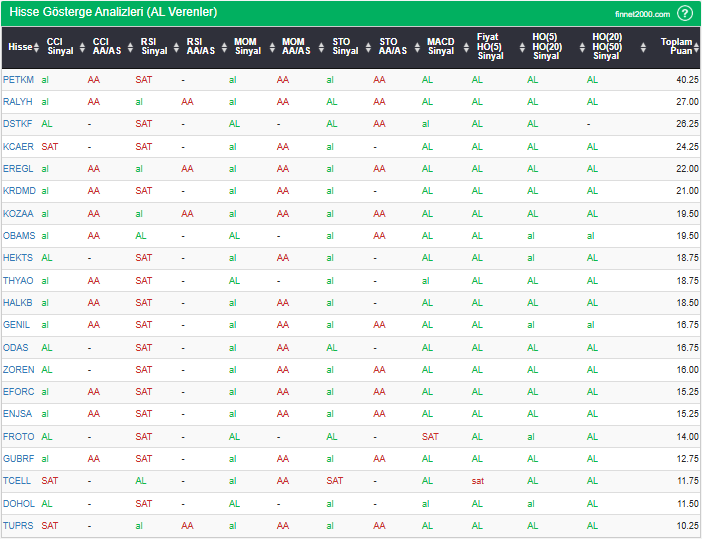
Task: Sort by STO Sinyal column header
Action: coord(345,47)
